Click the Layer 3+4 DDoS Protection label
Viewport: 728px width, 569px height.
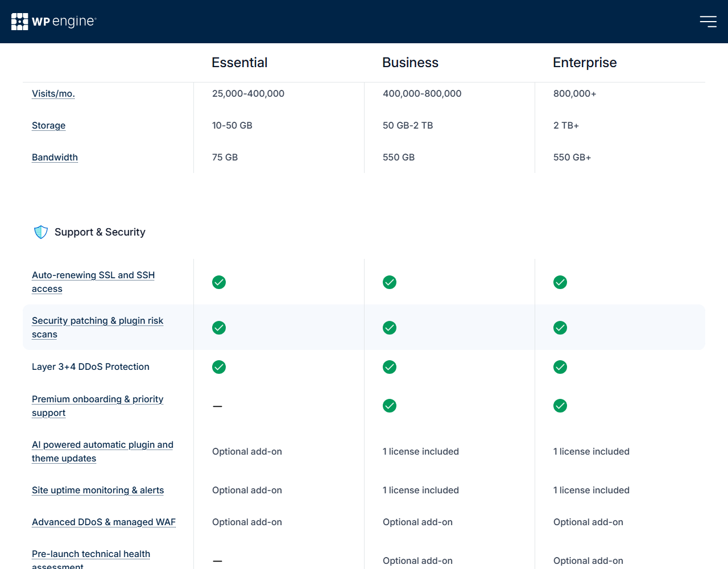point(90,367)
